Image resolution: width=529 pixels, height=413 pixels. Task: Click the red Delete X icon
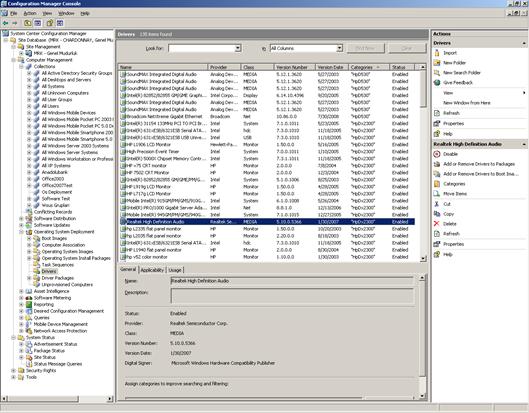coord(437,224)
